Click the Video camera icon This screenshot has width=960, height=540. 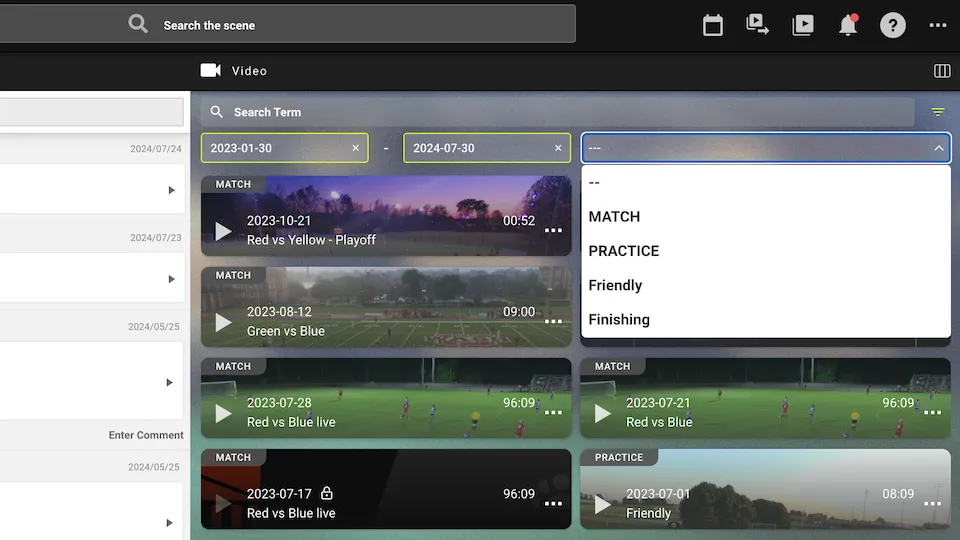click(211, 70)
